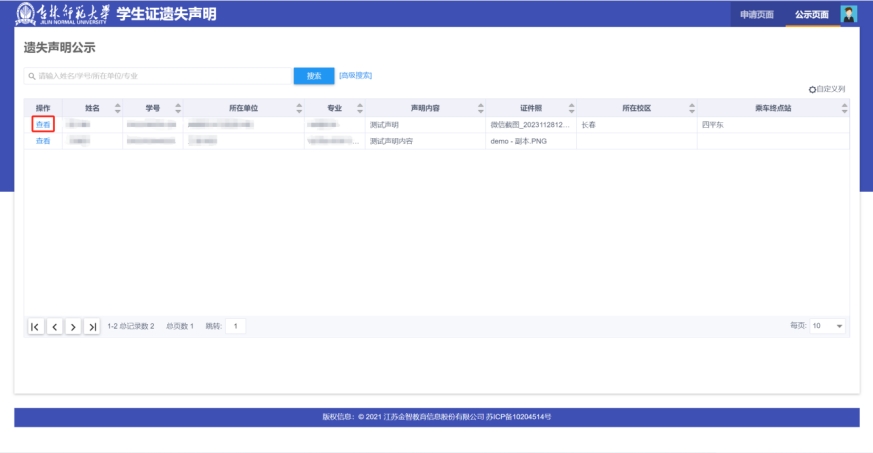Open the 每页 page size dropdown
873x453 pixels.
(x=828, y=327)
